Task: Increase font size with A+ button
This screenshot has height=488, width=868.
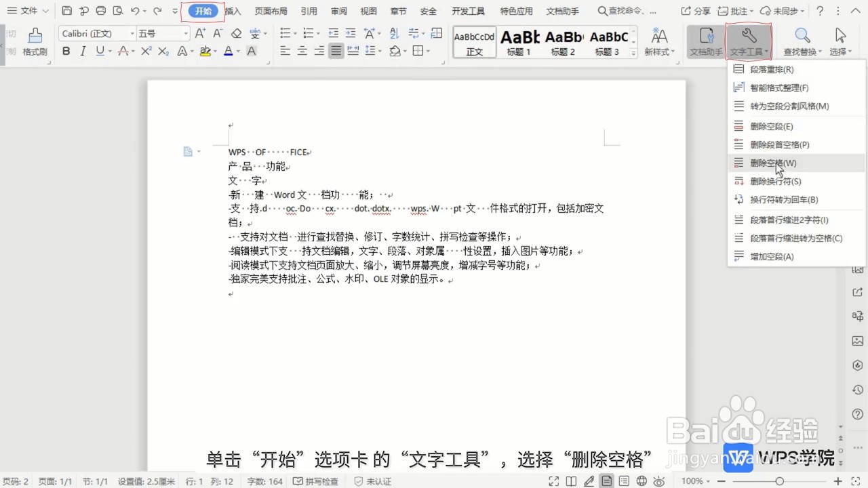Action: click(200, 34)
